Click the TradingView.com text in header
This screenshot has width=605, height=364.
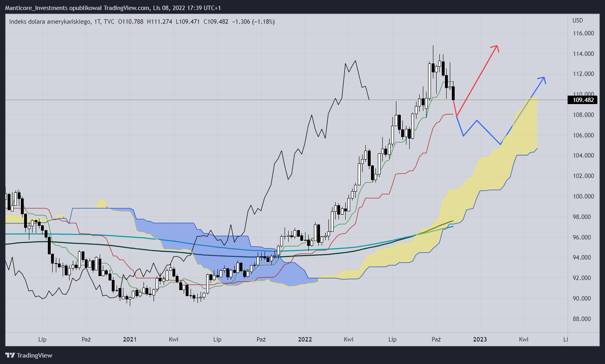pos(127,8)
